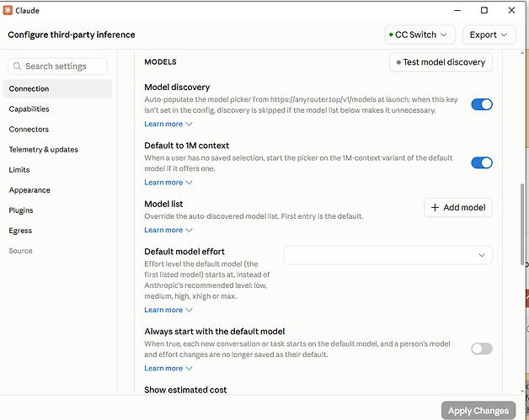This screenshot has height=420, width=529.
Task: Click the Show estimated cost heading
Action: pyautogui.click(x=185, y=390)
